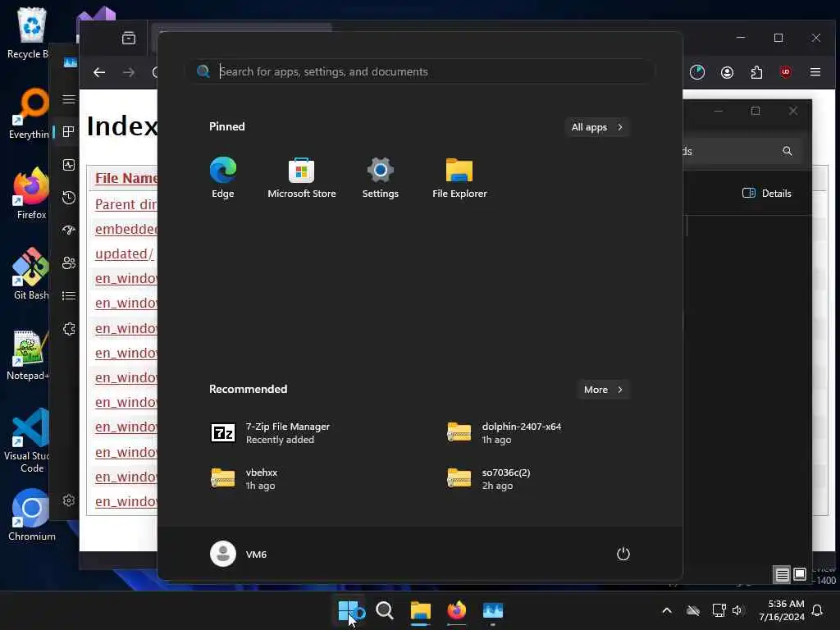
Task: Open the Recycle Bin desktop icon
Action: point(28,33)
